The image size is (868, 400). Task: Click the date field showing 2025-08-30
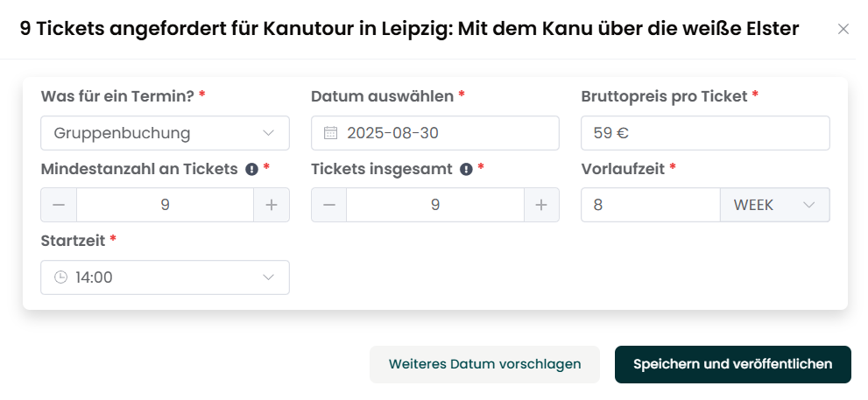click(435, 133)
